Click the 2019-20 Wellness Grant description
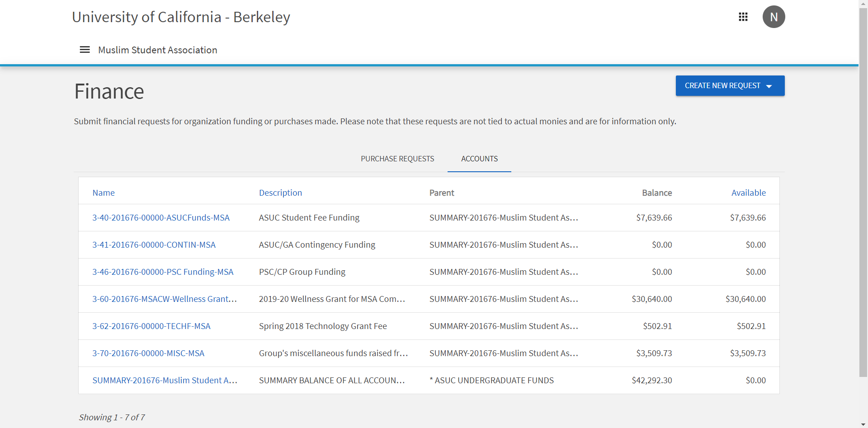Image resolution: width=868 pixels, height=428 pixels. pos(332,299)
